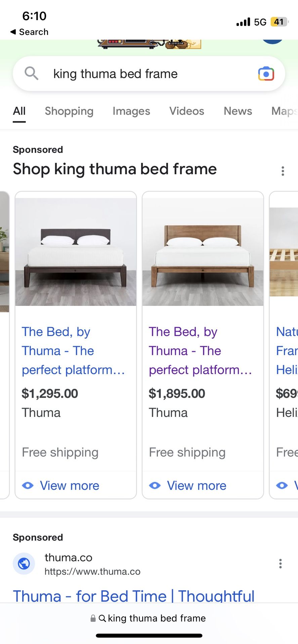Open "Thuma - for Bed Time" ad link
This screenshot has width=298, height=644.
[134, 596]
